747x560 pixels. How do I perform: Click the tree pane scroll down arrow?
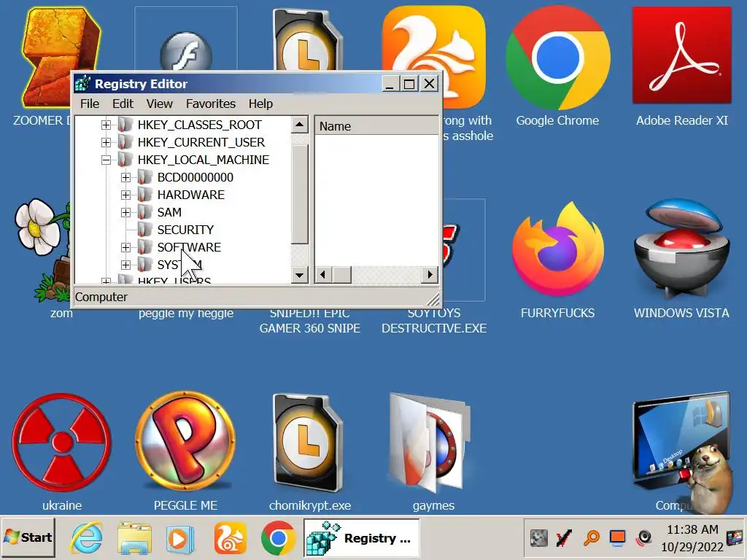[x=299, y=275]
